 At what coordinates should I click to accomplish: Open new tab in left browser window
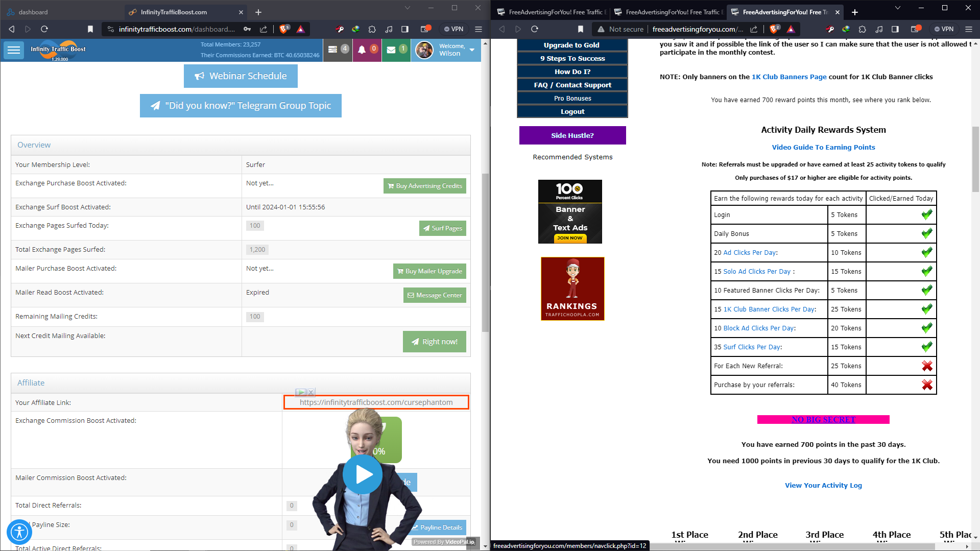258,12
